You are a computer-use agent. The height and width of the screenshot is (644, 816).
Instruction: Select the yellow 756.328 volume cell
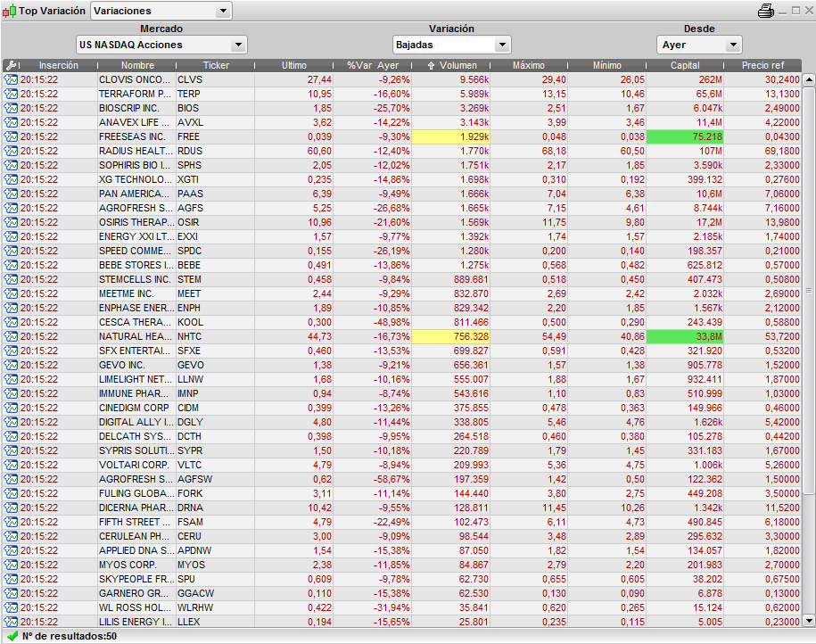450,337
